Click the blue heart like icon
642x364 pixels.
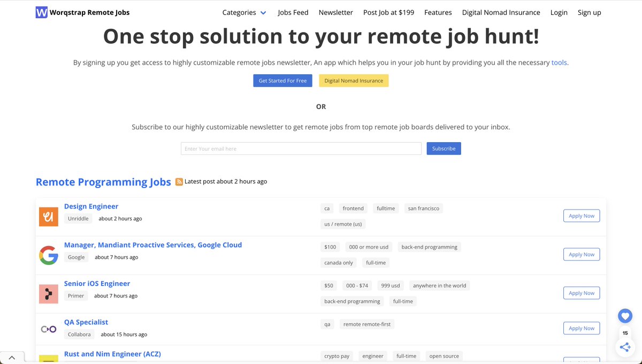point(625,316)
